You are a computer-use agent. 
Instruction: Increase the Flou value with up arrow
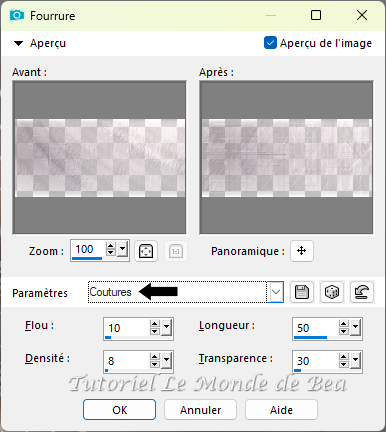(x=154, y=324)
